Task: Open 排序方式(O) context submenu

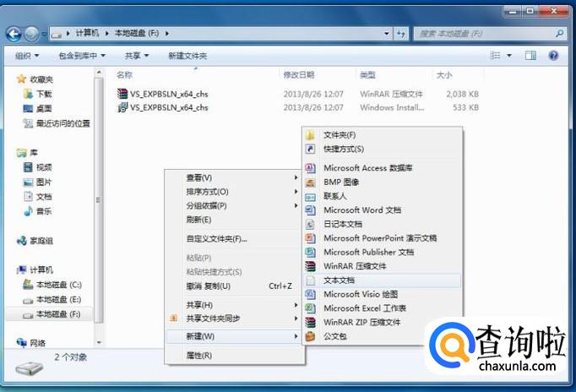Action: [x=234, y=192]
